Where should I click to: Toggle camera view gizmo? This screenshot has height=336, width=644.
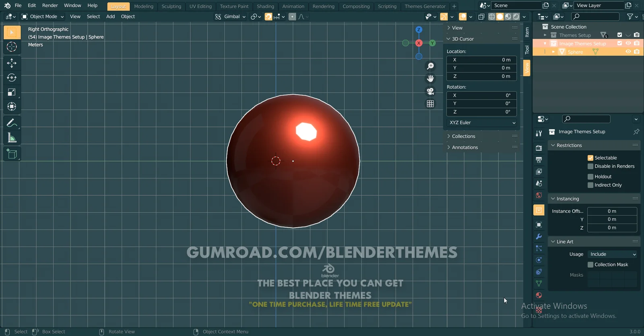pos(430,91)
